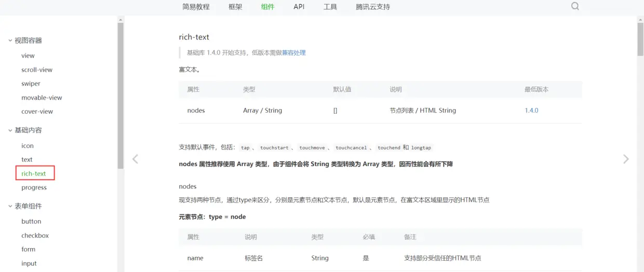The width and height of the screenshot is (644, 272).
Task: Open the 工具 tab
Action: [x=330, y=7]
